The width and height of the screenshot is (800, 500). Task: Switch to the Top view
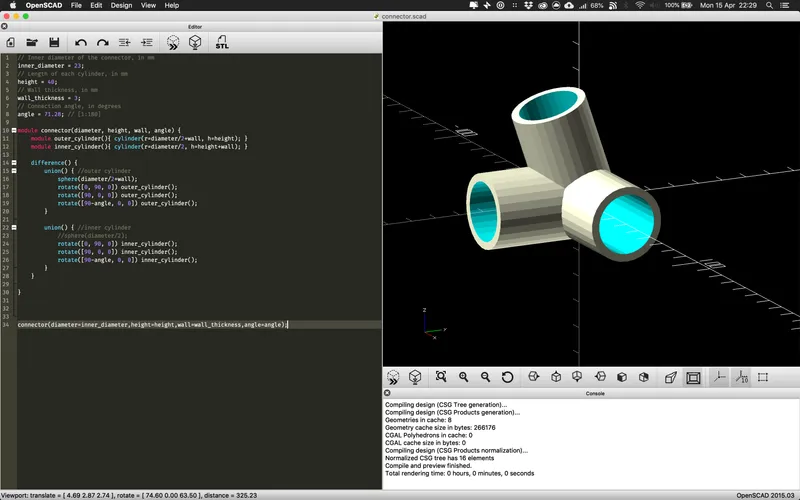click(556, 377)
